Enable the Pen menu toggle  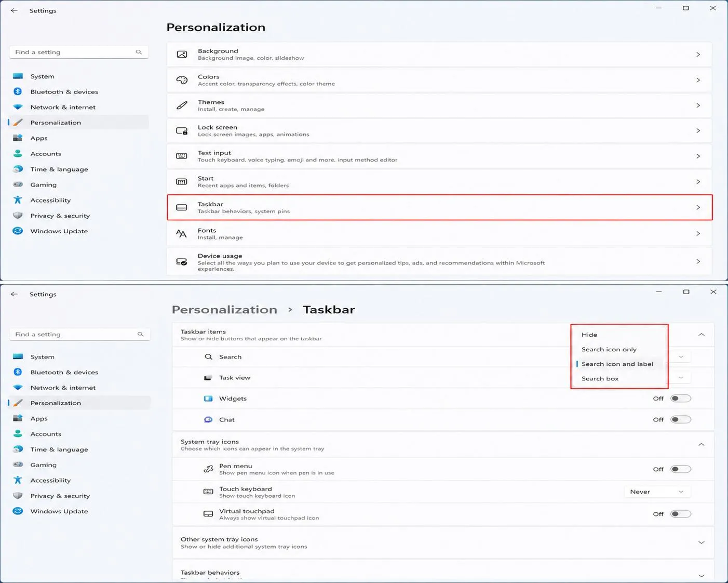point(681,469)
